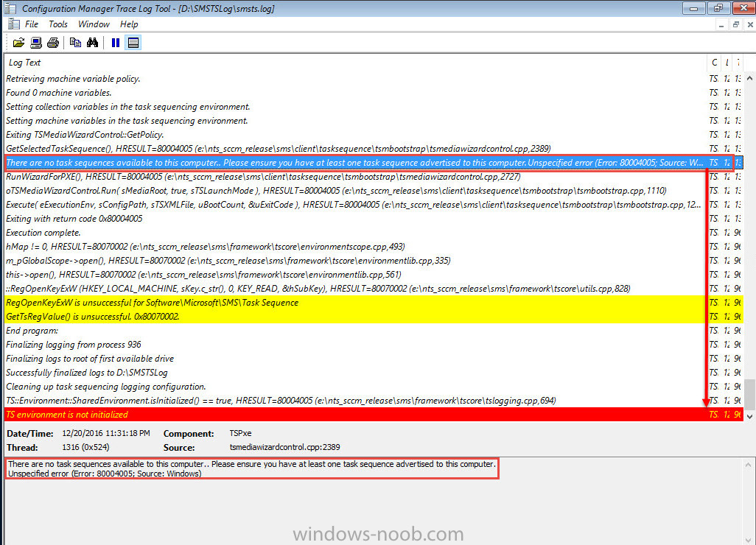Pause log monitoring with the pause icon

116,43
